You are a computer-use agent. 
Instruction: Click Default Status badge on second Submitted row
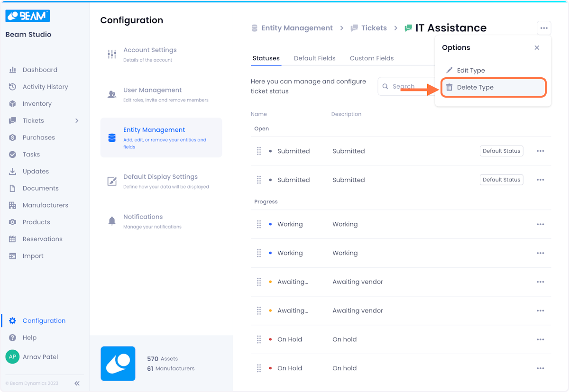(501, 180)
